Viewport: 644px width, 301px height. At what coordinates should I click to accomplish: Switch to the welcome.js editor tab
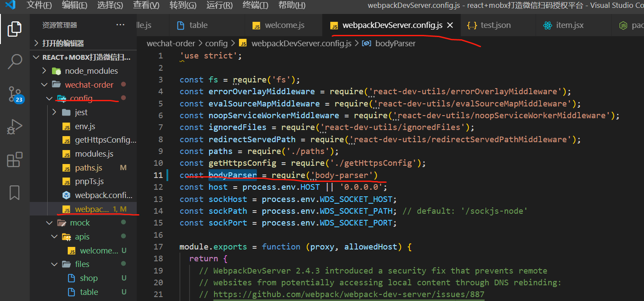(284, 25)
